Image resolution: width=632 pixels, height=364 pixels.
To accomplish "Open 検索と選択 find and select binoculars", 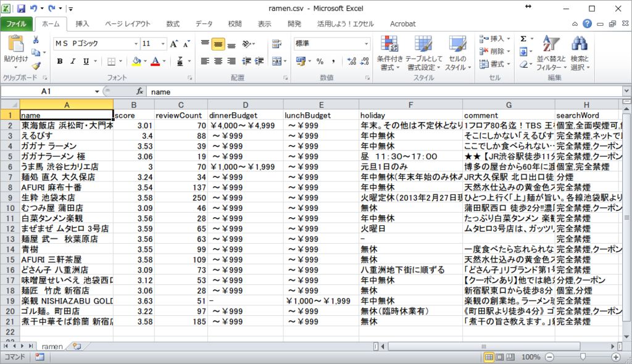I will pos(580,53).
